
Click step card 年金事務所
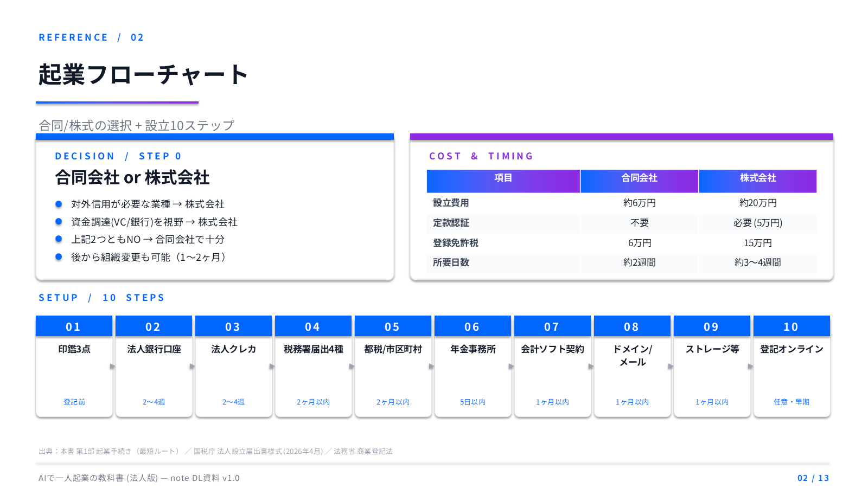point(473,366)
